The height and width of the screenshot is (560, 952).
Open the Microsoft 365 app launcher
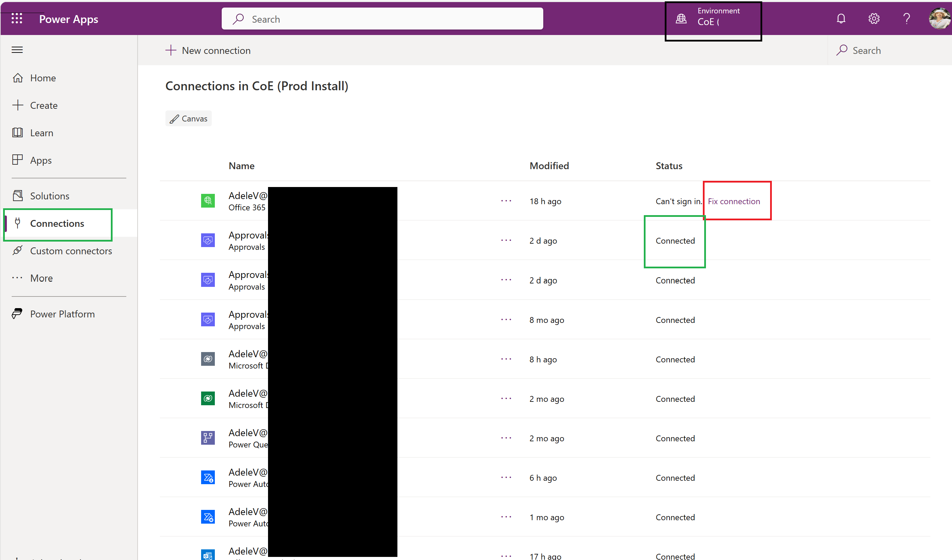click(16, 18)
